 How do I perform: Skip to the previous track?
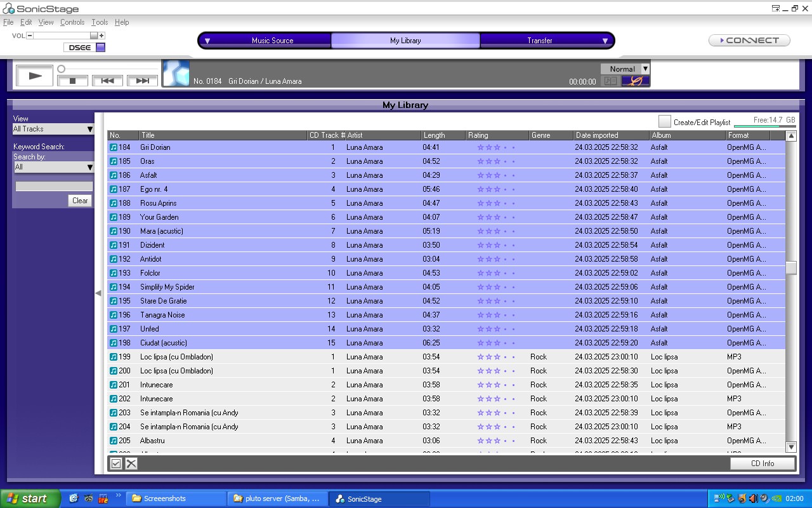coord(107,81)
